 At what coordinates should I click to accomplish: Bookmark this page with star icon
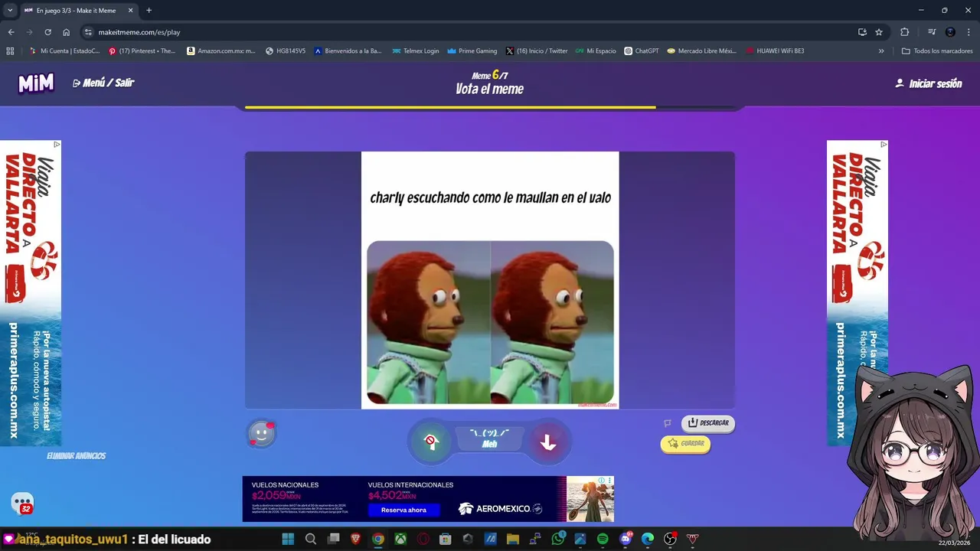[879, 32]
